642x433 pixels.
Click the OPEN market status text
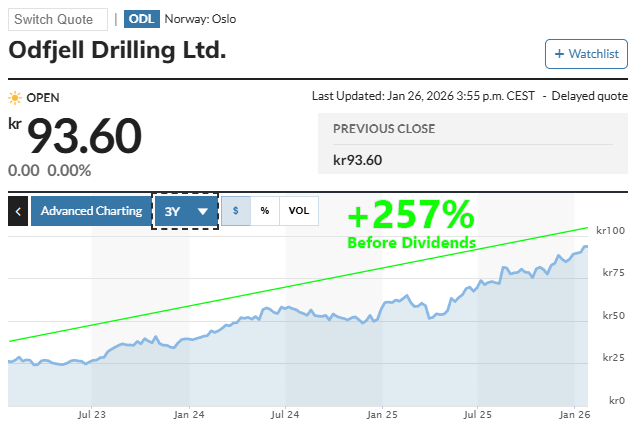tap(43, 98)
